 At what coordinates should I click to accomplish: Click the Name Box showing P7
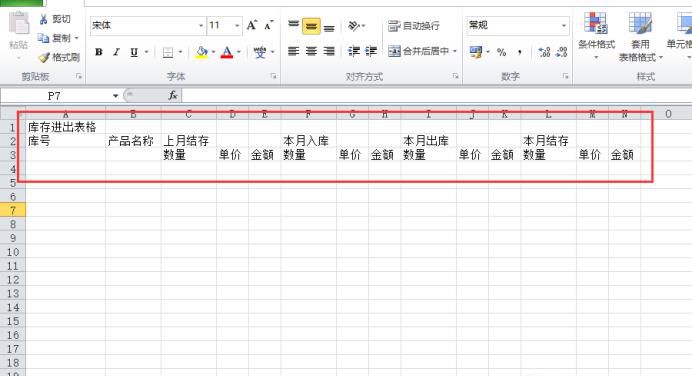[x=55, y=96]
